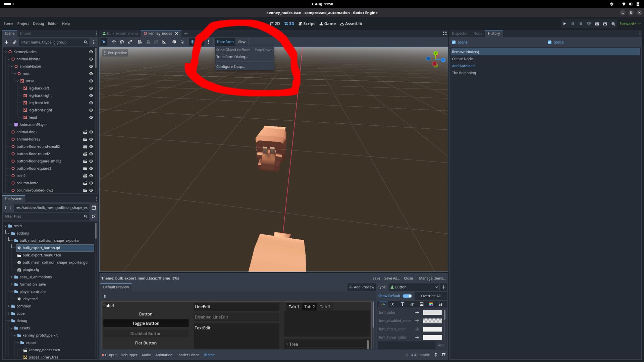Choose Snap Object to Floor
Image resolution: width=644 pixels, height=362 pixels.
click(x=233, y=50)
